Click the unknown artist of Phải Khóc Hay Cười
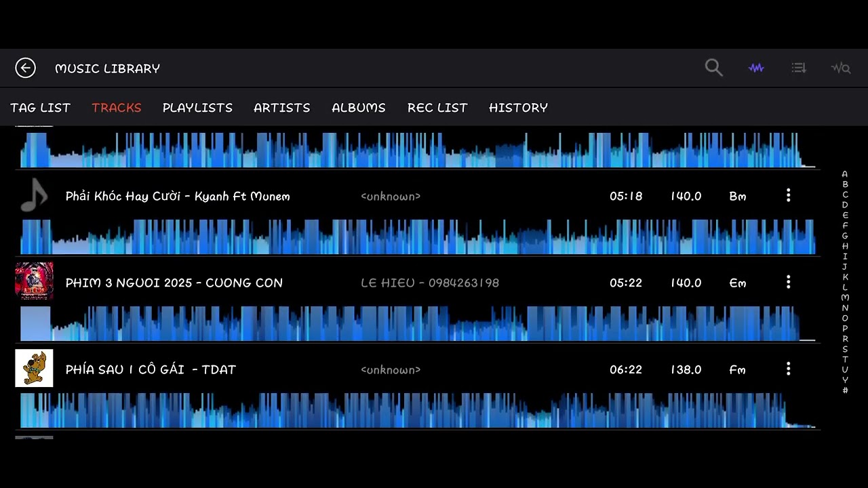 [x=391, y=196]
